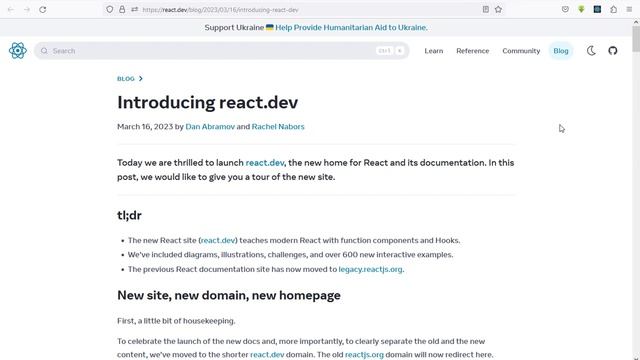Click the scrollbar up arrow
Screen dimensions: 640x360
pyautogui.click(x=636, y=22)
